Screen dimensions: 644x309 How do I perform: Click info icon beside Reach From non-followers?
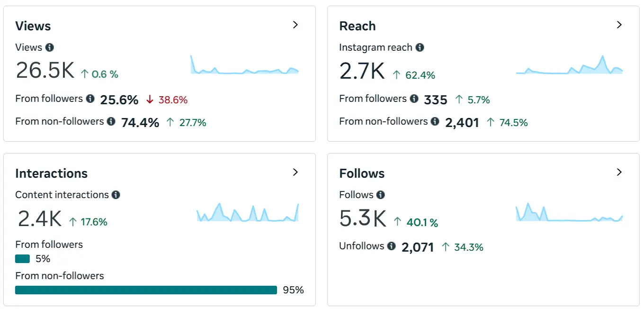pyautogui.click(x=435, y=121)
